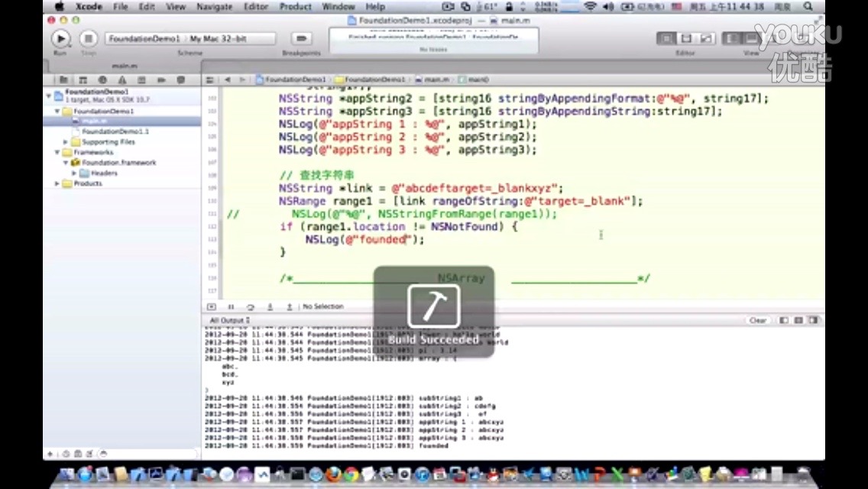Clear the console output

pos(757,320)
